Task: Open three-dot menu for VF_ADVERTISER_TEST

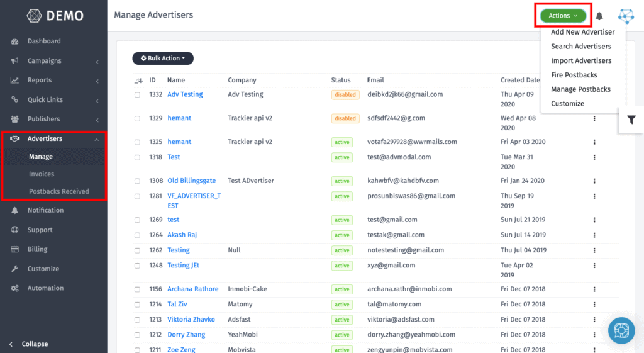Action: pos(594,196)
